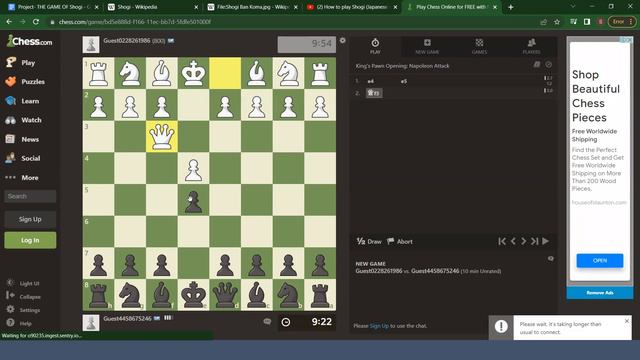Jump to the last move
This screenshot has height=360, width=640.
click(x=534, y=241)
